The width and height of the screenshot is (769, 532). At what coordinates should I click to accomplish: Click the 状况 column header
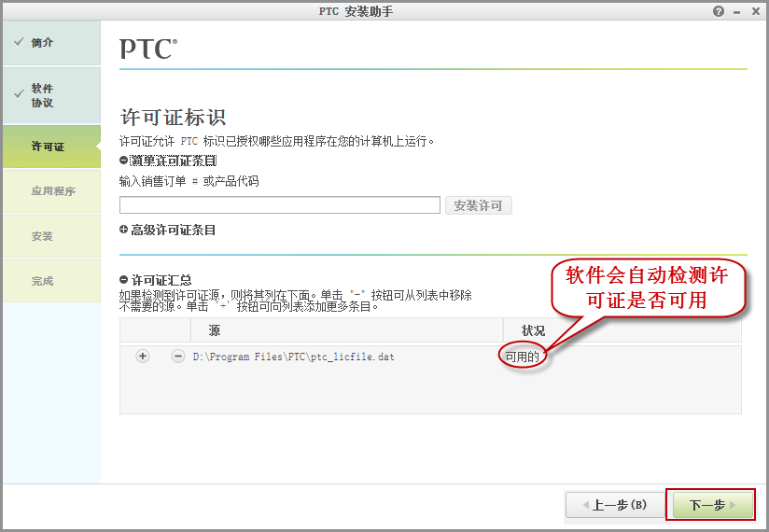pyautogui.click(x=622, y=330)
